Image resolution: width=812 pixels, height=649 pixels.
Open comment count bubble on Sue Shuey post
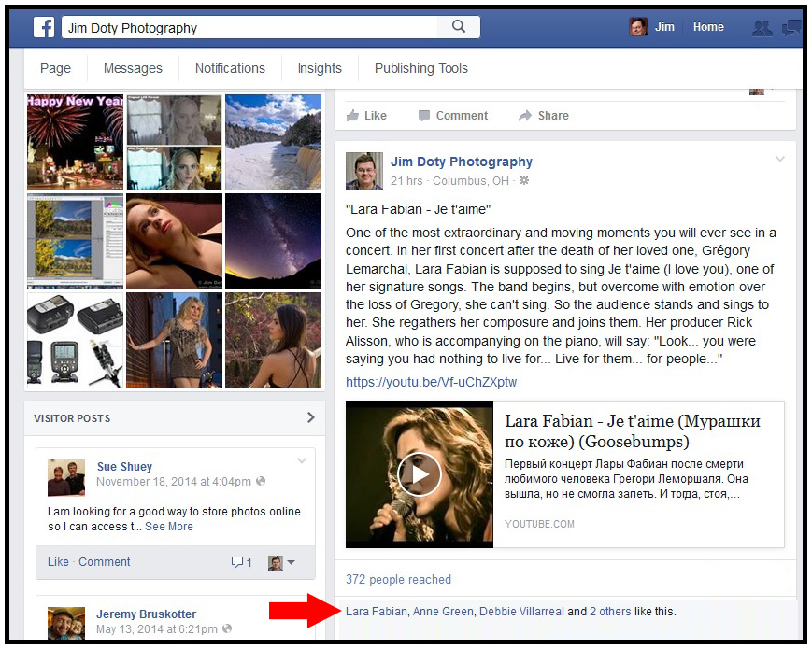tap(241, 562)
